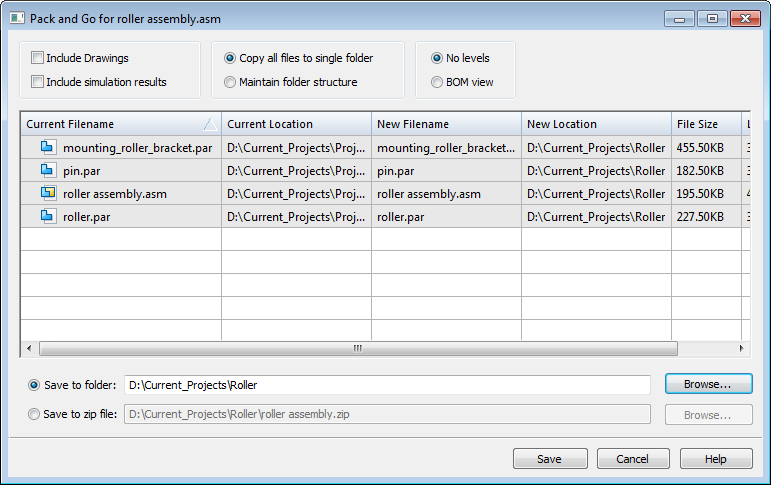The height and width of the screenshot is (485, 771).
Task: Select the BOM view radio button
Action: pos(437,82)
